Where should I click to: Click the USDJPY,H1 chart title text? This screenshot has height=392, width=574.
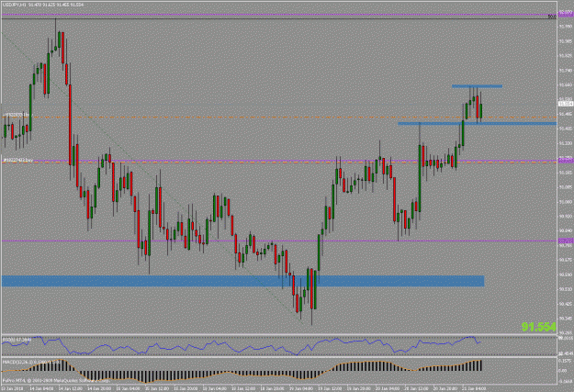43,5
